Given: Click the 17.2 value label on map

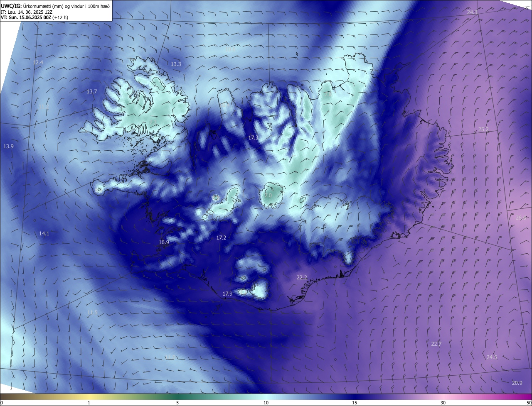Looking at the screenshot, I should [221, 237].
